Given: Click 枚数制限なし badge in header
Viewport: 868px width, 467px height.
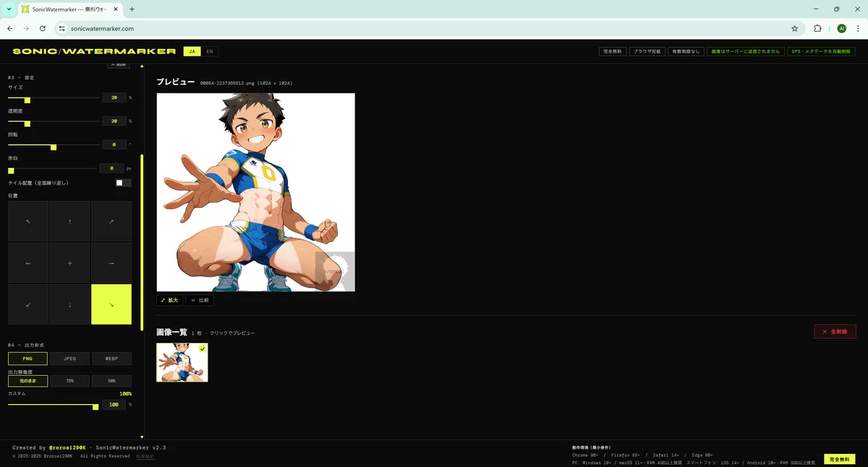Looking at the screenshot, I should (686, 51).
